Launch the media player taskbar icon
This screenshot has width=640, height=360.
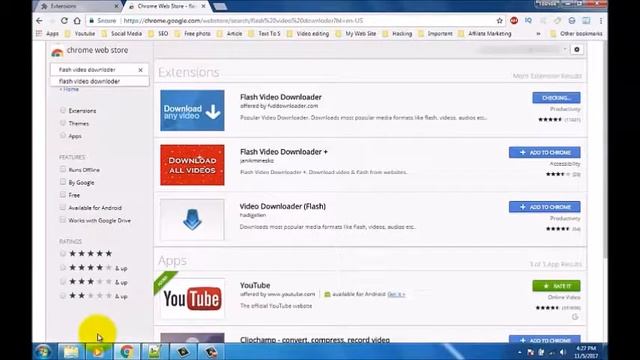[98, 351]
